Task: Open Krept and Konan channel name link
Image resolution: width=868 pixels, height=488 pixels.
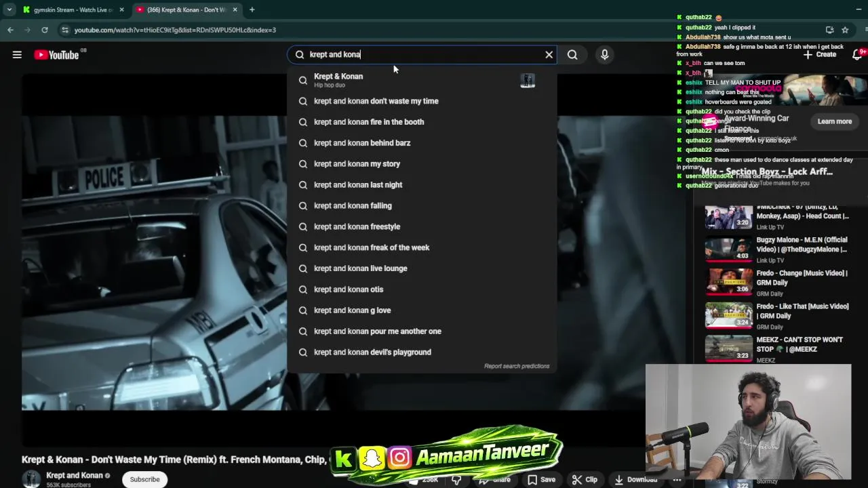Action: pos(75,476)
